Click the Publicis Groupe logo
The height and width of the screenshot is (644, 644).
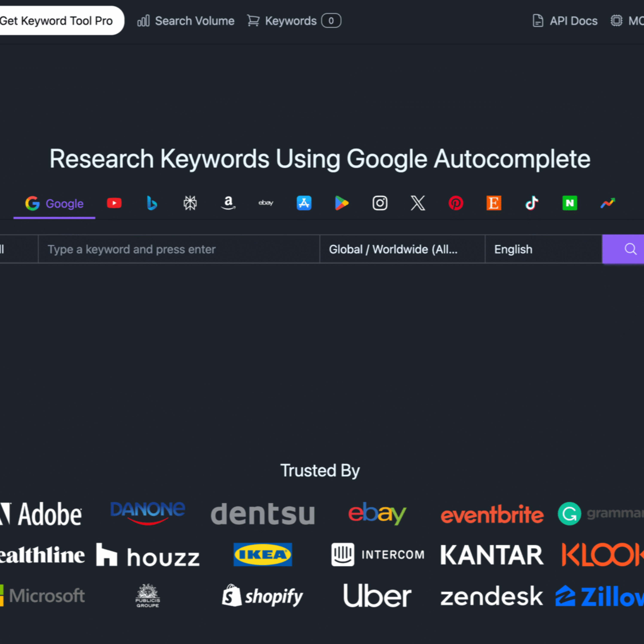(x=148, y=596)
